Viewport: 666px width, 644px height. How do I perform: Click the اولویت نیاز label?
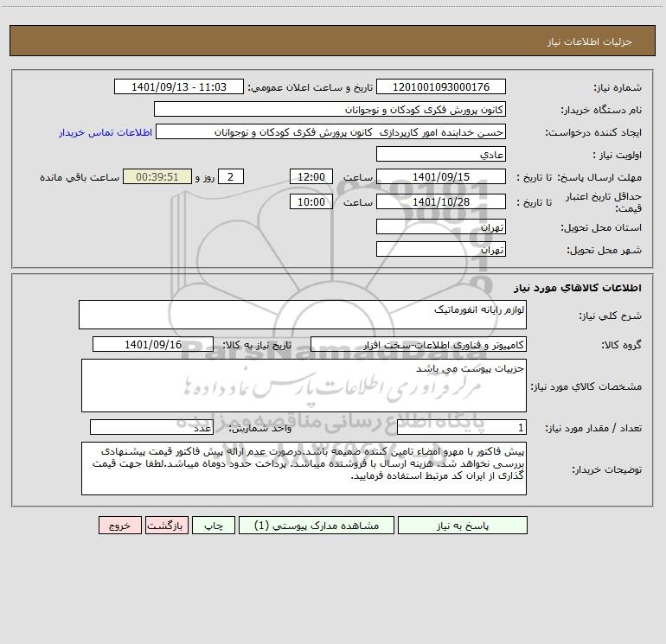617,155
